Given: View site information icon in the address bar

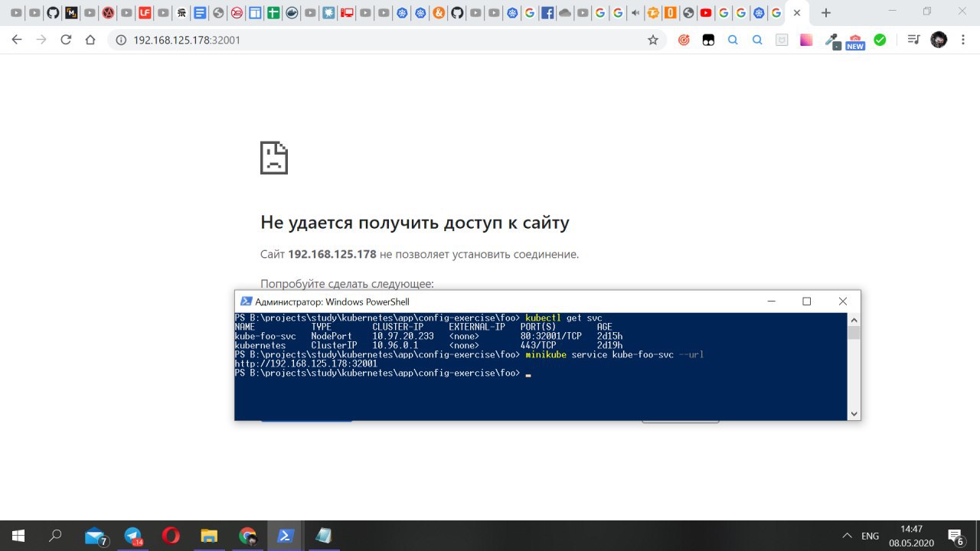Looking at the screenshot, I should pos(121,40).
